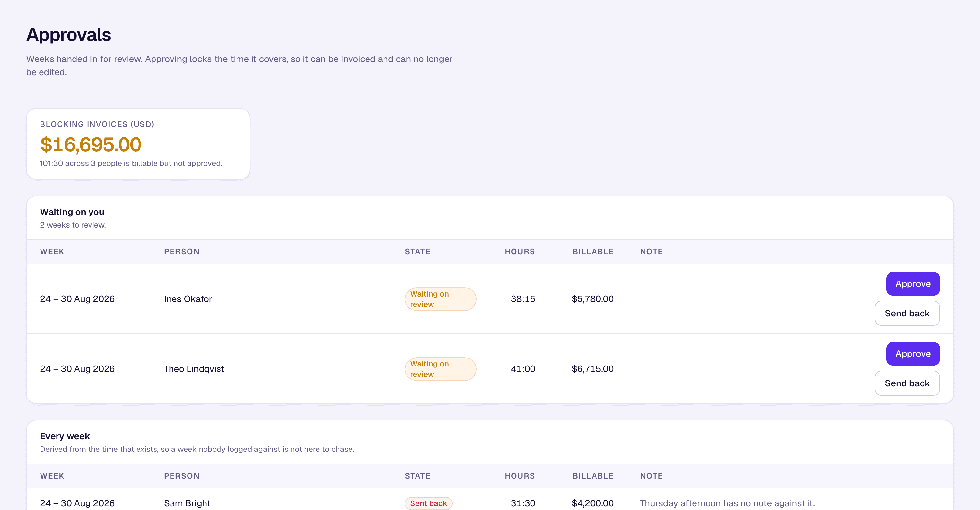The image size is (980, 510).
Task: Click HOURS column header in Waiting table
Action: [x=520, y=252]
